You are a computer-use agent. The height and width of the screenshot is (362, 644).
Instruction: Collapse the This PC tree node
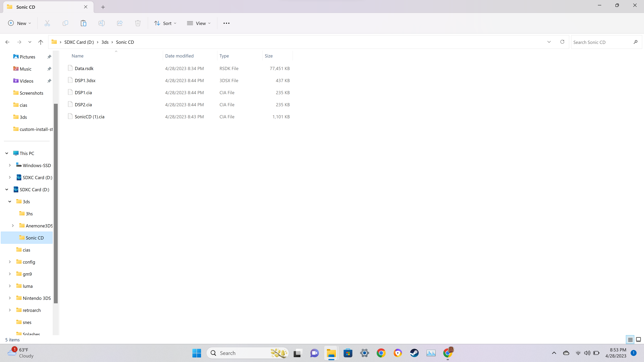pyautogui.click(x=7, y=153)
